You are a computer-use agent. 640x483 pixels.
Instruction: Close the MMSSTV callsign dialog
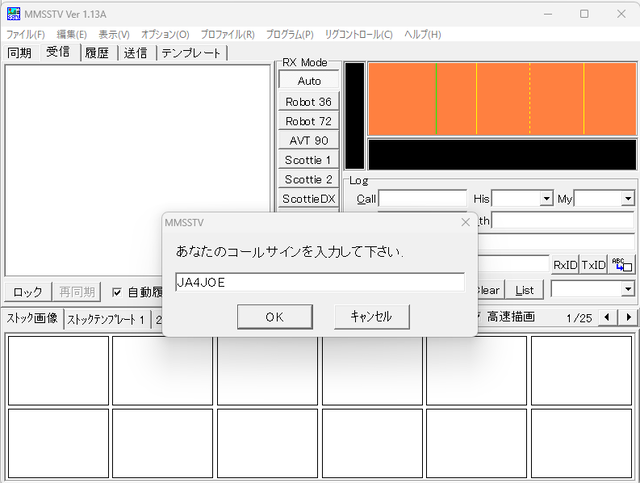pos(465,223)
